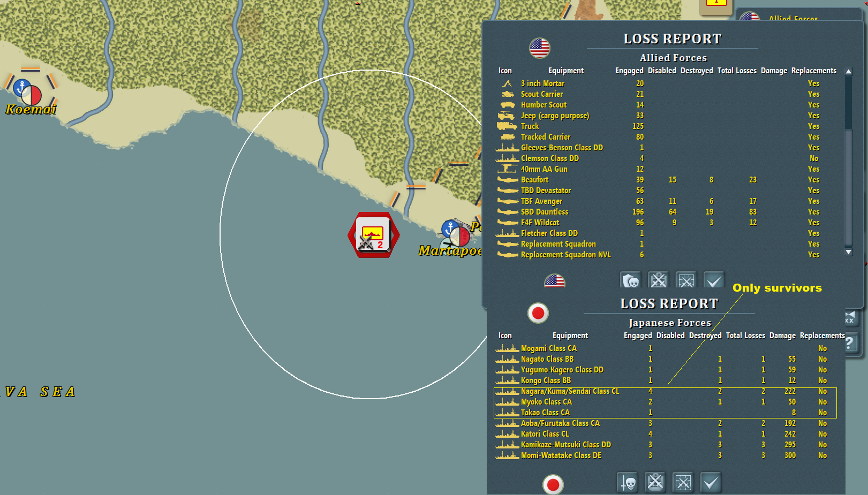
Task: Select the Humber Scout row
Action: point(667,105)
